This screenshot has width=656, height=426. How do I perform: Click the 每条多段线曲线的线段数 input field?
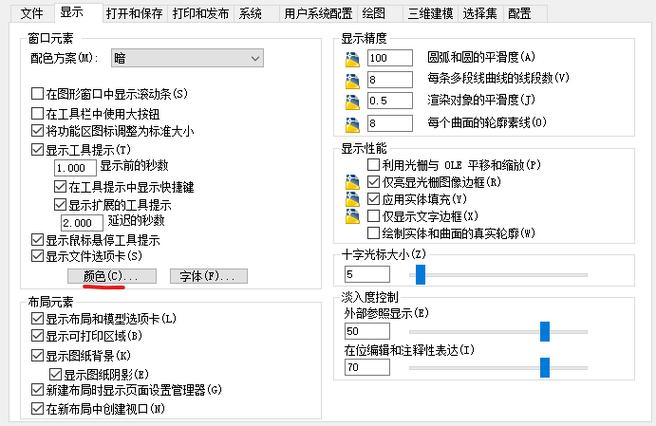[x=390, y=80]
